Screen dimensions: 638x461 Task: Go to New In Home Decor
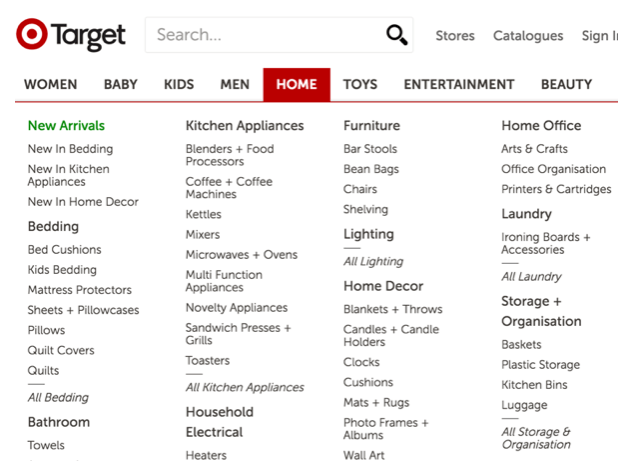[83, 202]
